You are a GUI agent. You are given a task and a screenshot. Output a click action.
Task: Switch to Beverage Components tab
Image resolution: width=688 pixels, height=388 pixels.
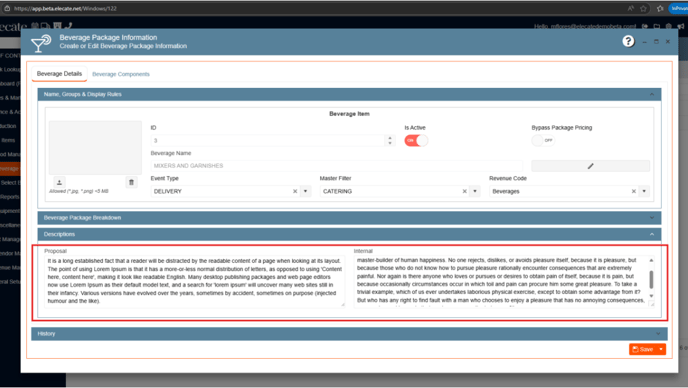121,74
